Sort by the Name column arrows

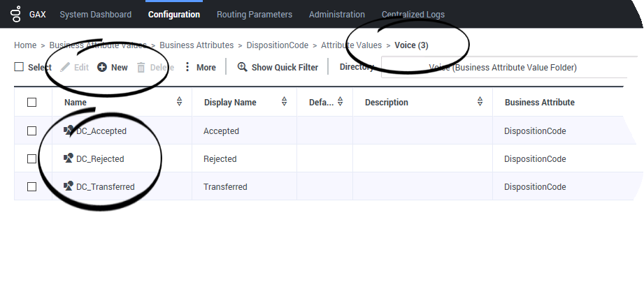click(179, 102)
